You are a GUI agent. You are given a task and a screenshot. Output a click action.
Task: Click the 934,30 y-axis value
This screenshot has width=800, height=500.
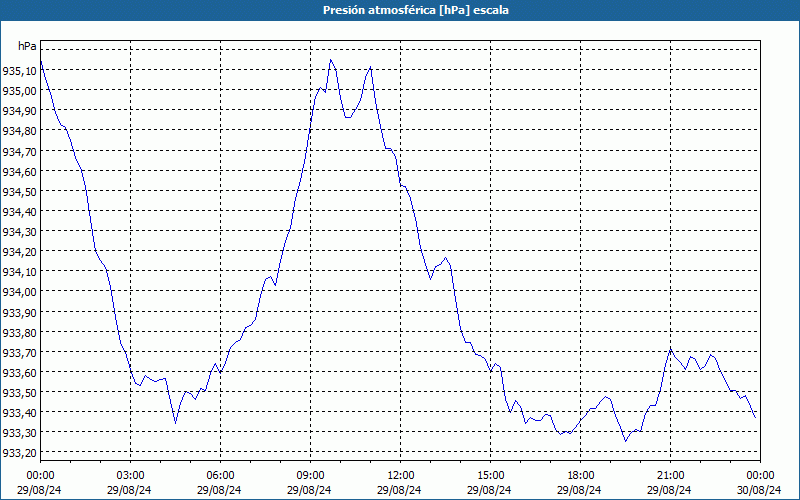point(19,231)
